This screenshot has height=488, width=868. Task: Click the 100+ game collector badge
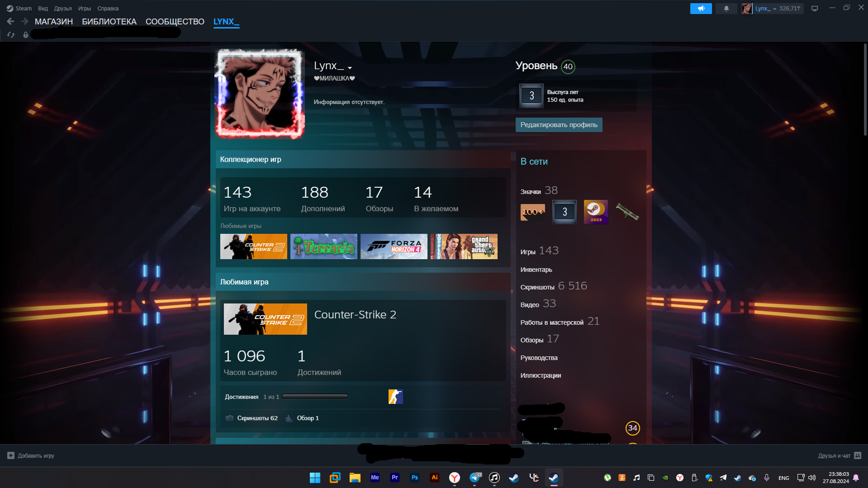tap(532, 212)
